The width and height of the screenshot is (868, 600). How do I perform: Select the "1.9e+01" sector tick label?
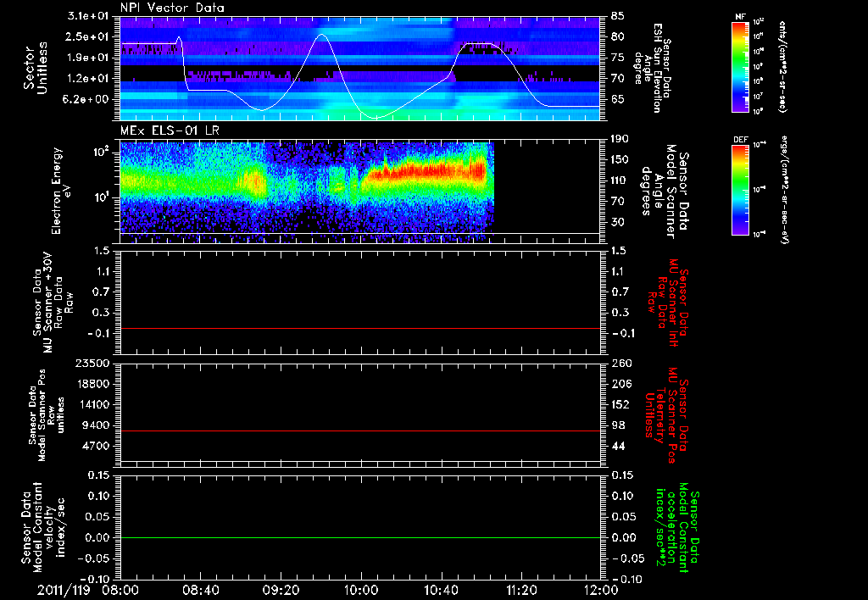[87, 58]
